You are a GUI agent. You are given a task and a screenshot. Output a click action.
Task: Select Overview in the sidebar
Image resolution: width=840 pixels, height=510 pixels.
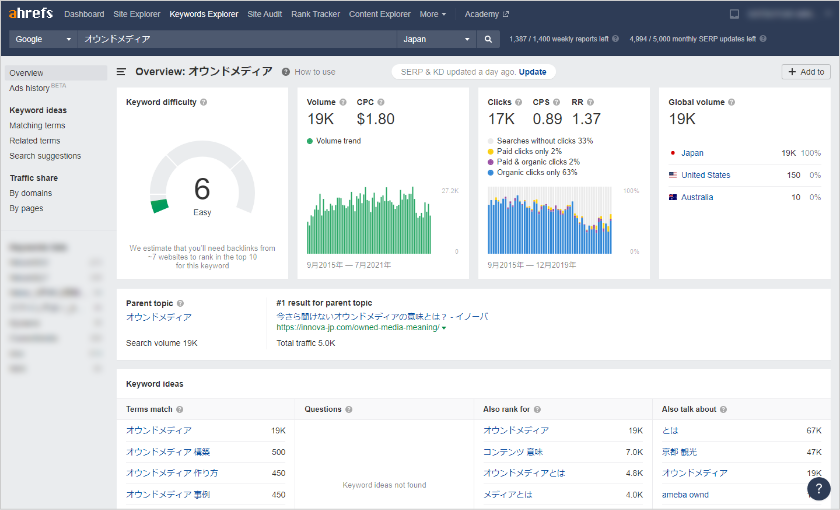[56, 73]
